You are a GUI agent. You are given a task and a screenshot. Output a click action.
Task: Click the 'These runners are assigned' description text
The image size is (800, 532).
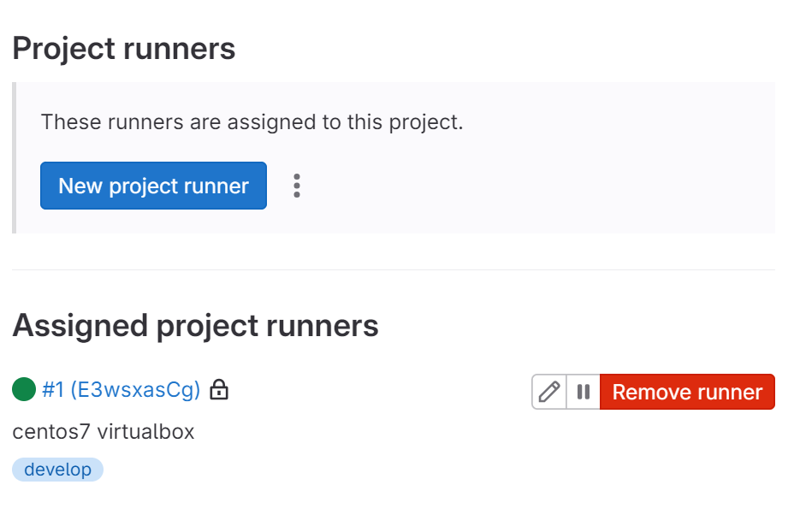click(x=252, y=121)
